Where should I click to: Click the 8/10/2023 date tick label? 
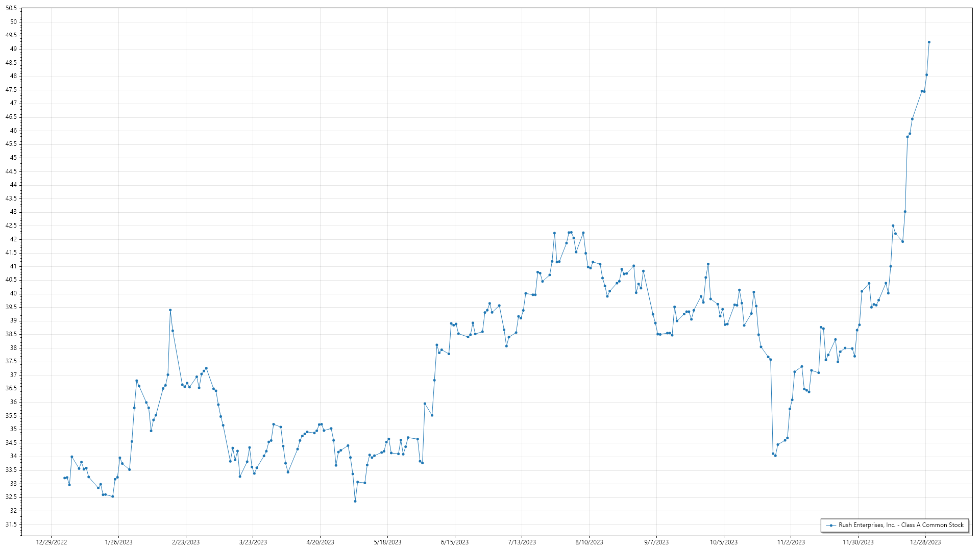[589, 542]
